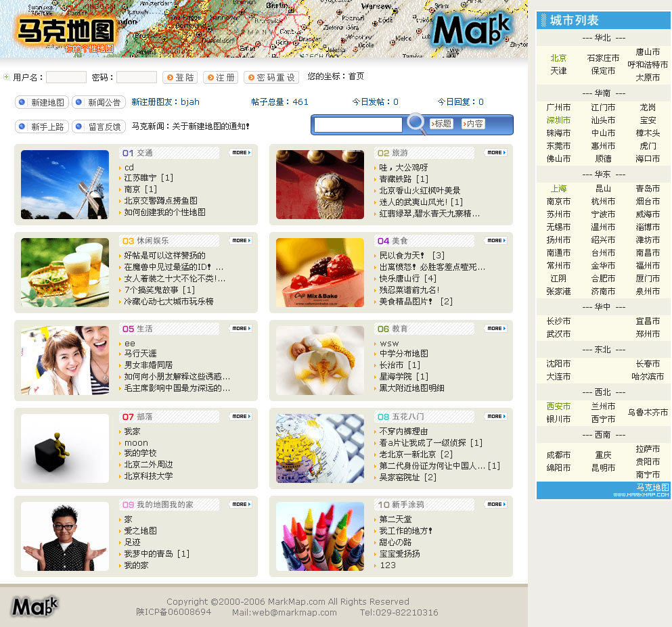Select 乌鲁木齐市 in the city list
The height and width of the screenshot is (627, 672).
(648, 413)
